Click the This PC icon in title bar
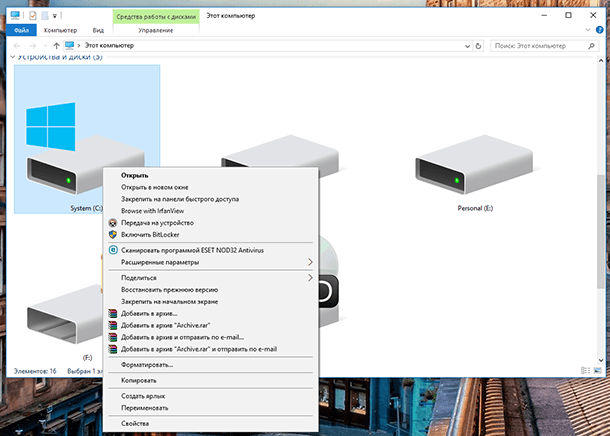The image size is (610, 436). 15,16
